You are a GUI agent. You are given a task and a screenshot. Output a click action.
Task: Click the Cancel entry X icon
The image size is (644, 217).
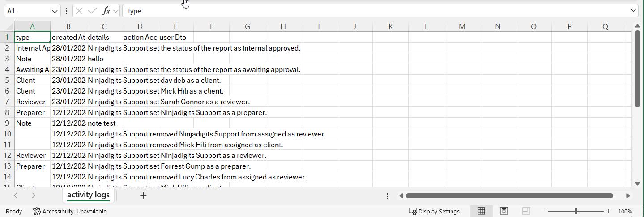[79, 11]
